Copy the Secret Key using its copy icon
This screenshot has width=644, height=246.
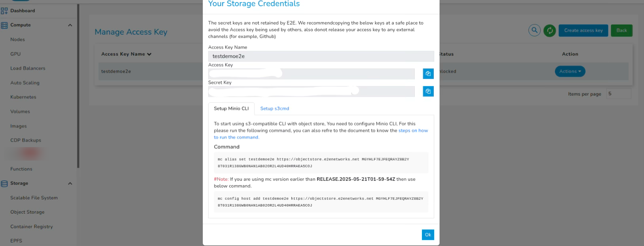tap(428, 91)
